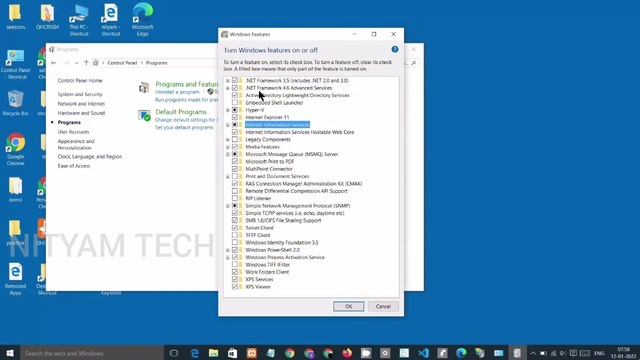Expand Media Features node

(x=228, y=147)
